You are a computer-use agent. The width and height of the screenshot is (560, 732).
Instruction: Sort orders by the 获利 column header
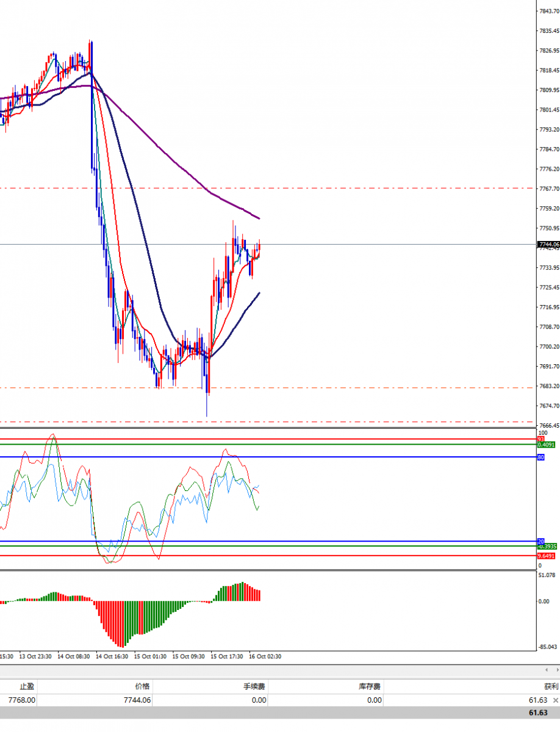tap(551, 686)
